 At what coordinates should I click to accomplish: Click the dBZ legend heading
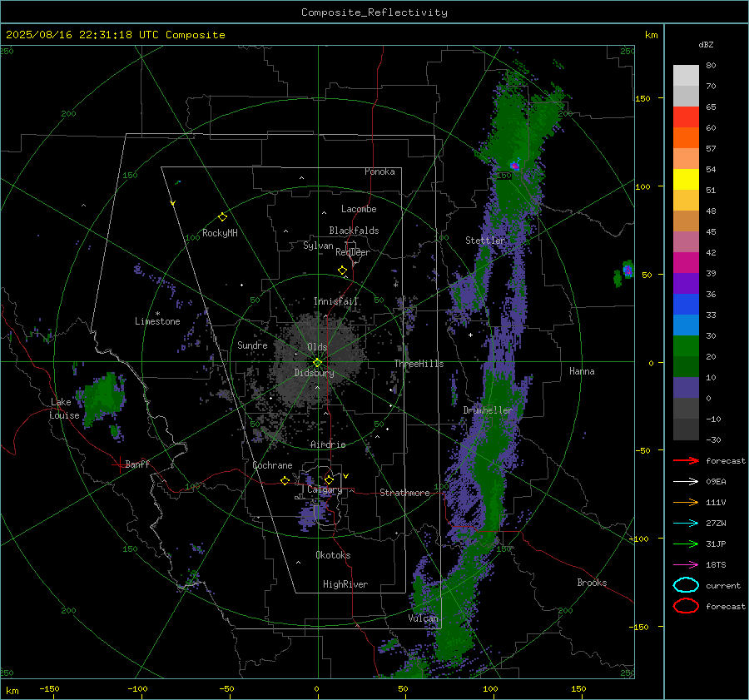(x=706, y=44)
